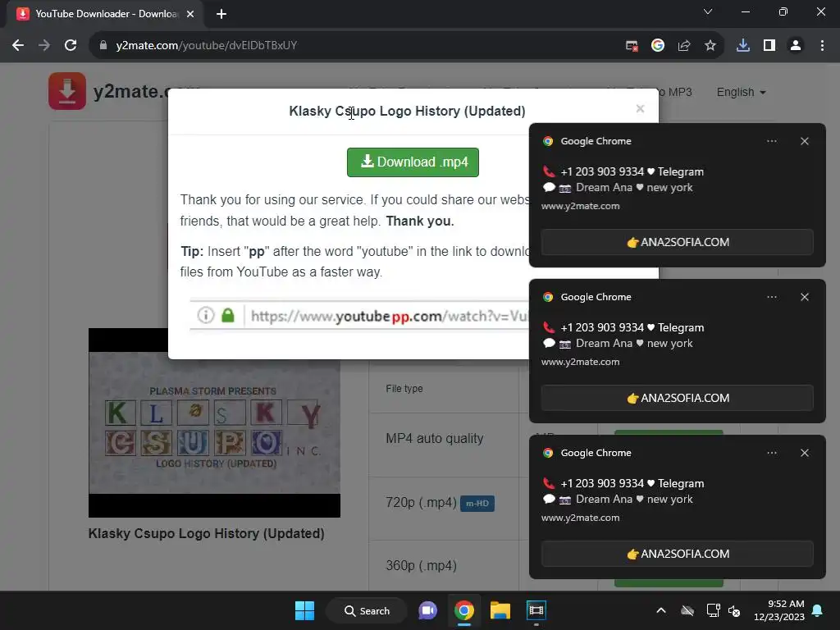Click the video title below the thumbnail
Viewport: 840px width, 630px height.
[206, 533]
